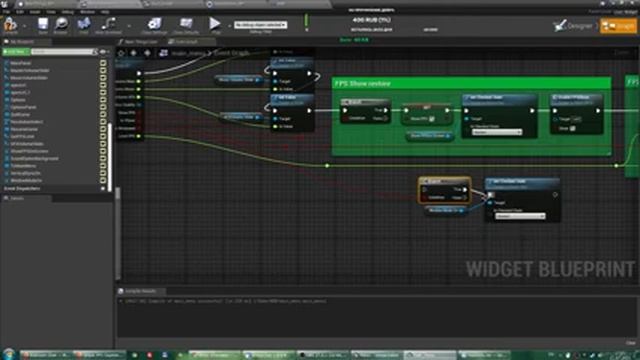Screen dimensions: 640x360
Task: Click the red Condition pin on upper Branch
Action: coord(345,118)
